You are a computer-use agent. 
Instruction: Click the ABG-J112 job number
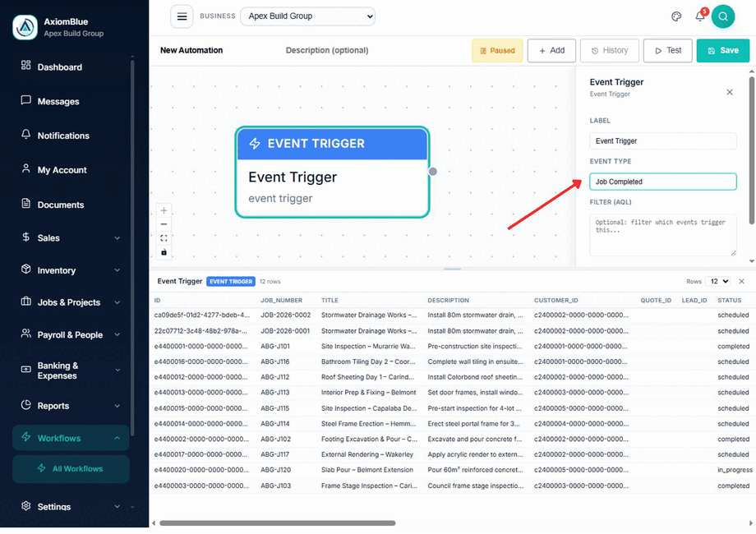pos(274,377)
